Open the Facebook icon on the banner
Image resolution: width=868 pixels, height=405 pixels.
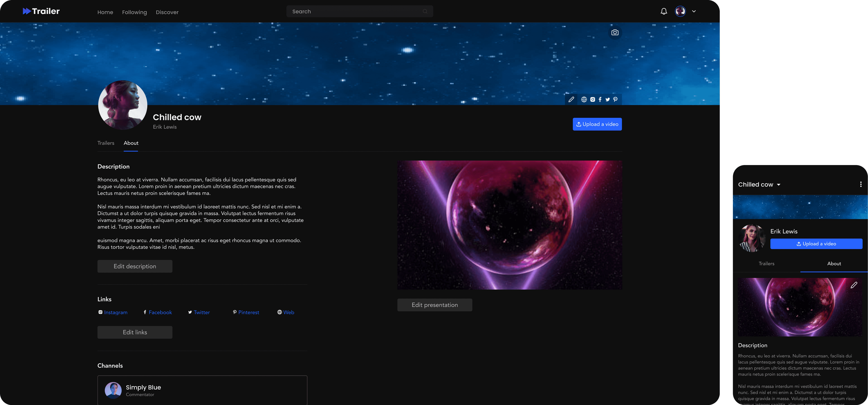coord(600,99)
